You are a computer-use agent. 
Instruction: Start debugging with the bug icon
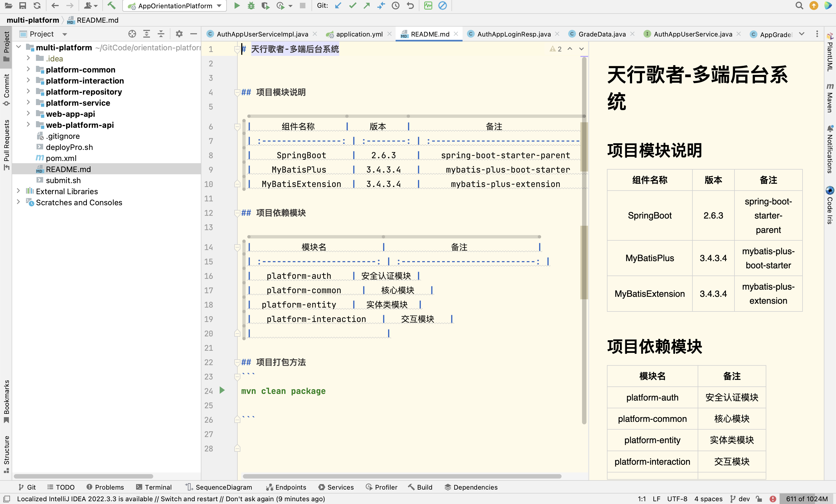coord(251,6)
